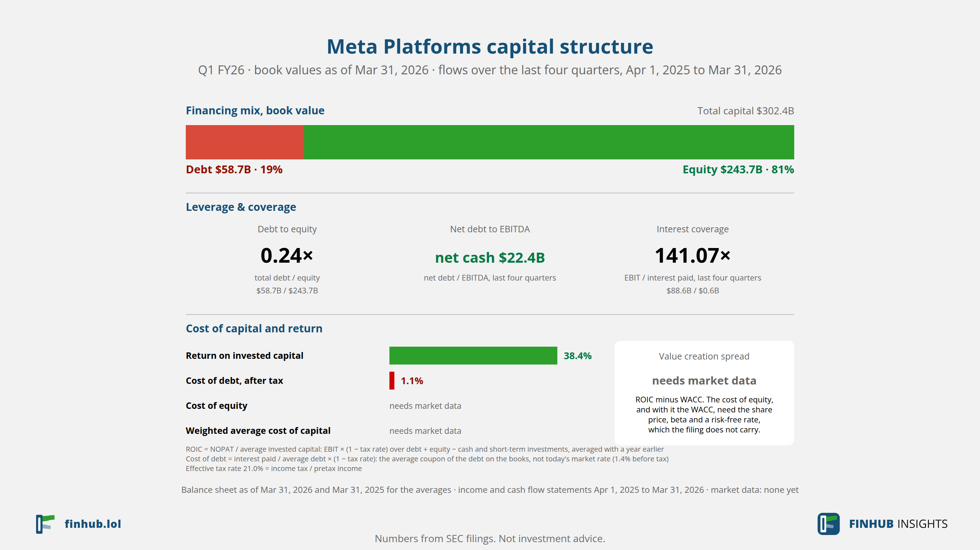Image resolution: width=980 pixels, height=550 pixels.
Task: Click the Weighted average cost of capital label
Action: tap(258, 431)
